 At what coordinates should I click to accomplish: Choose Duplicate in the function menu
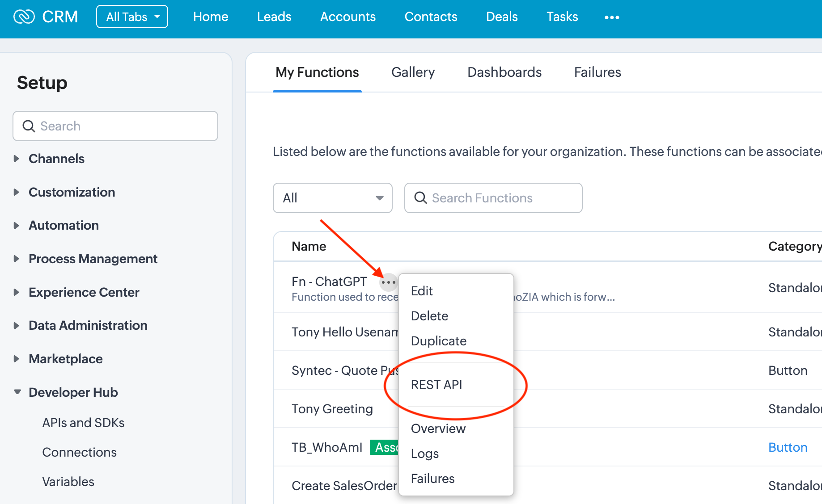(x=438, y=341)
